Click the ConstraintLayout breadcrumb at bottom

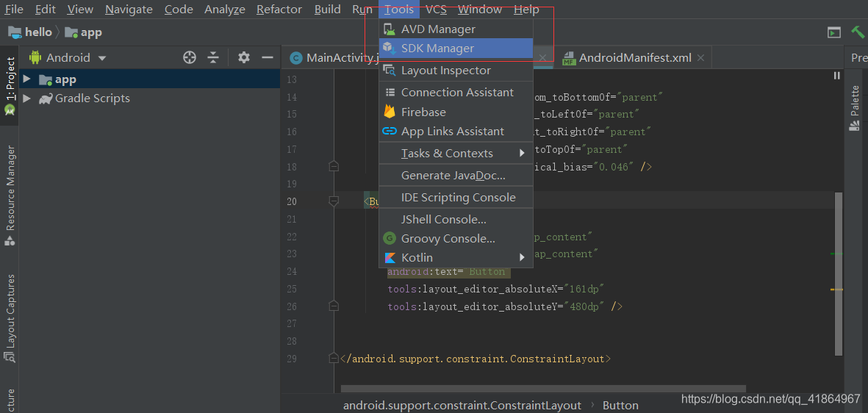(462, 405)
